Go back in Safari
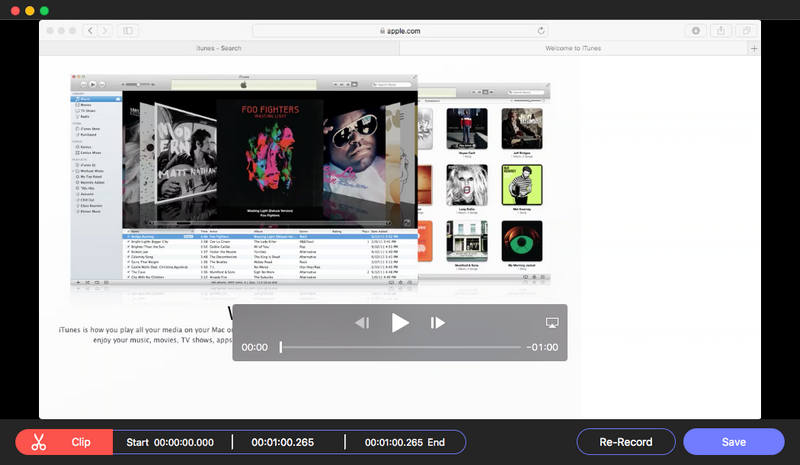The height and width of the screenshot is (465, 800). coord(90,31)
